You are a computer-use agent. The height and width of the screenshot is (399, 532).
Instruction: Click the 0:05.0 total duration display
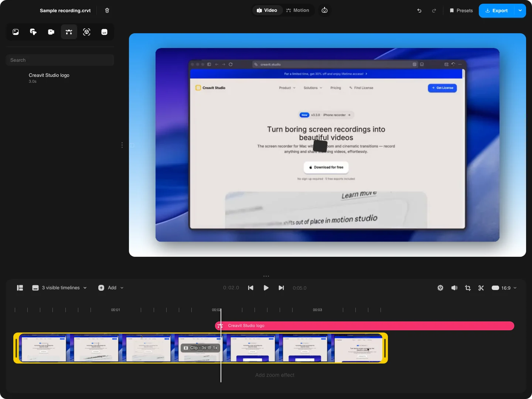click(x=300, y=288)
